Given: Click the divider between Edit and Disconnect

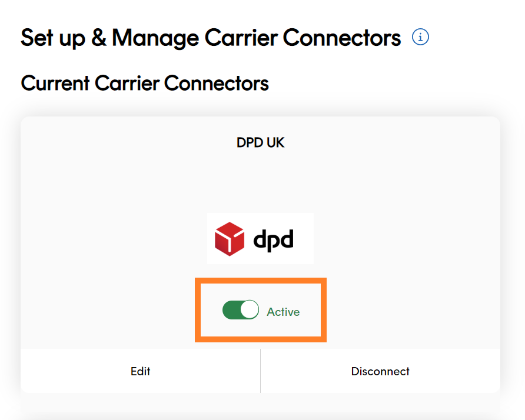Looking at the screenshot, I should click(x=261, y=371).
